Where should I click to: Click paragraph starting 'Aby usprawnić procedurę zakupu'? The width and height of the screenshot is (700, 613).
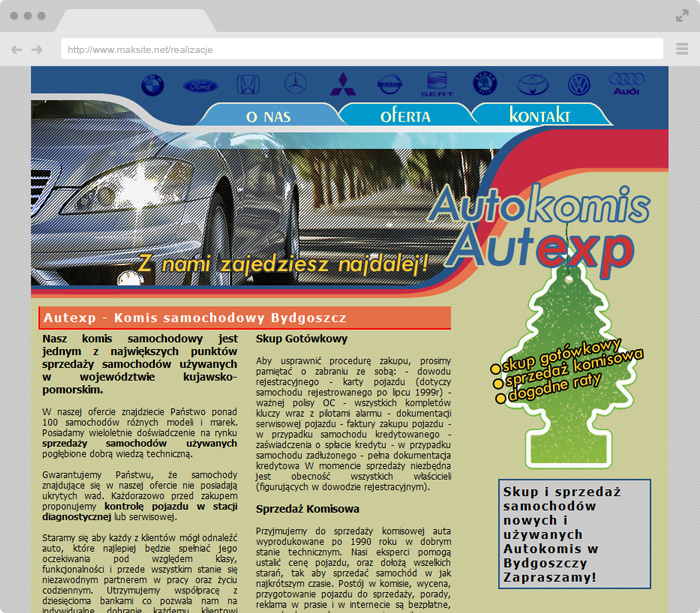tap(354, 424)
